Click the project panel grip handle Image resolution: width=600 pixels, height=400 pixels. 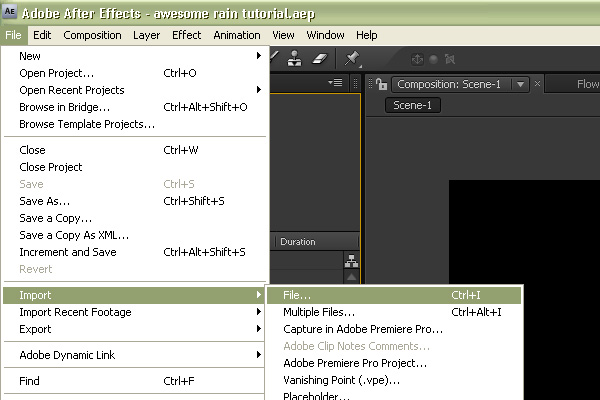point(355,83)
